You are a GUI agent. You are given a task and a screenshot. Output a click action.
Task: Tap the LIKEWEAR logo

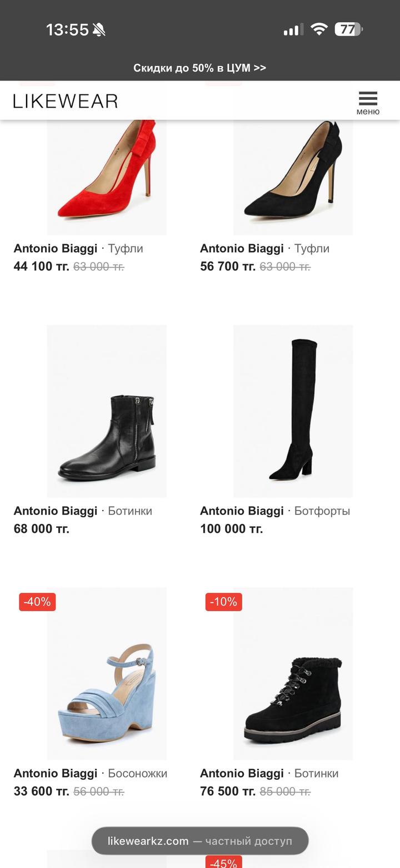point(66,101)
